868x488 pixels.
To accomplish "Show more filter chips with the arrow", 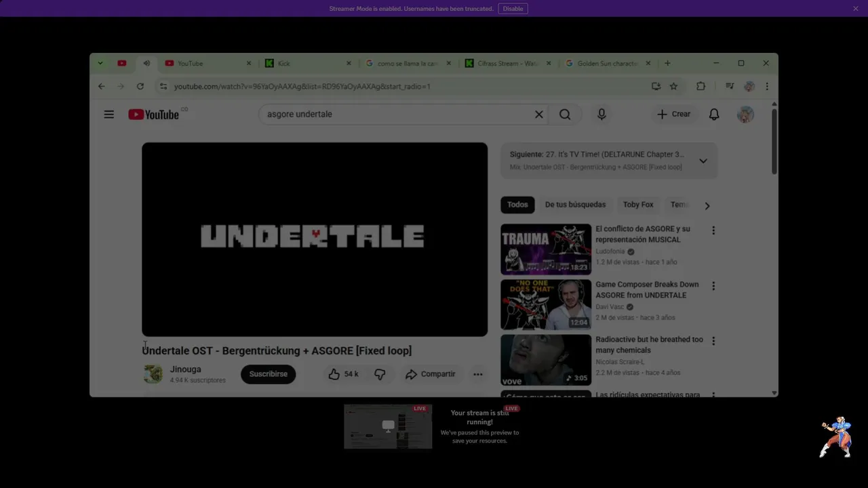I will tap(707, 205).
